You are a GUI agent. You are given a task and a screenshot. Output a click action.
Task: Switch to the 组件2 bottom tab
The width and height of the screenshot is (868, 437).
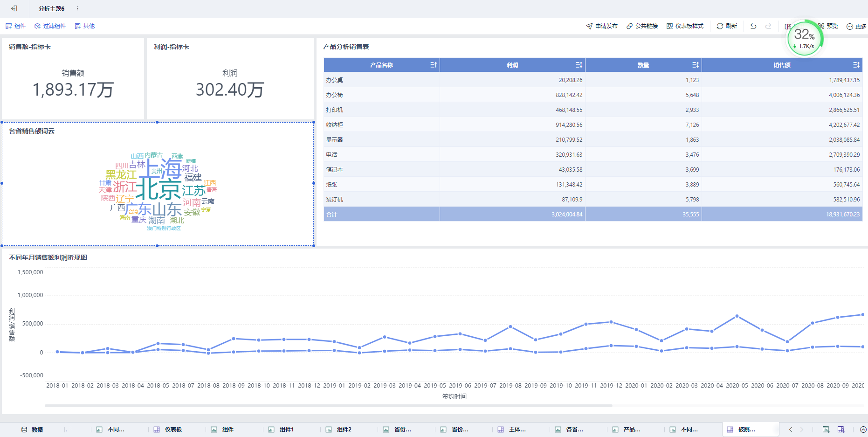click(339, 430)
